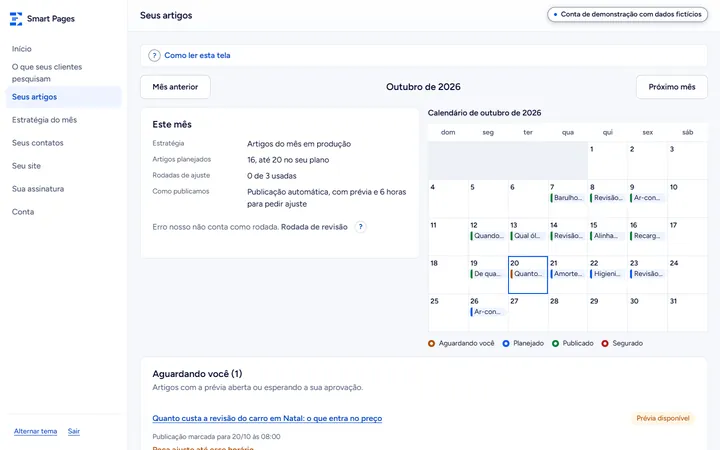
Task: Click the green Publicado legend marker
Action: tap(555, 343)
